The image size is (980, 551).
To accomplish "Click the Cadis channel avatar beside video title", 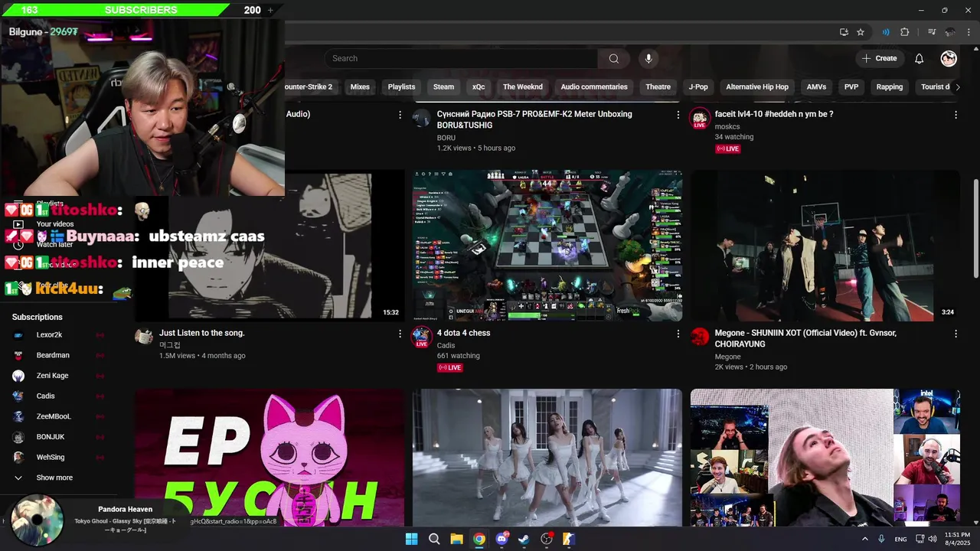I will pos(422,337).
